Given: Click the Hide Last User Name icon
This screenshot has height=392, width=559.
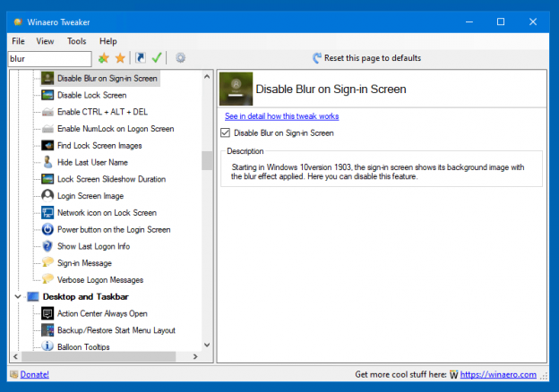Looking at the screenshot, I should (48, 162).
